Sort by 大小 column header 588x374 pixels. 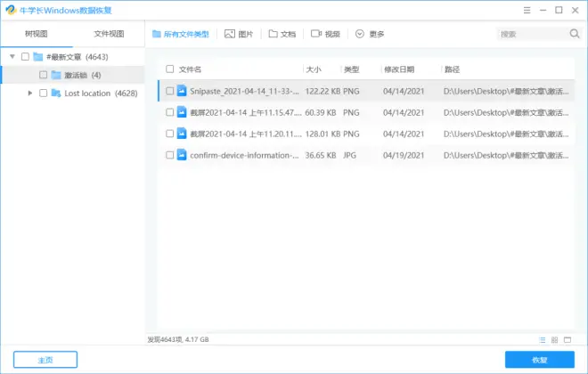coord(314,69)
